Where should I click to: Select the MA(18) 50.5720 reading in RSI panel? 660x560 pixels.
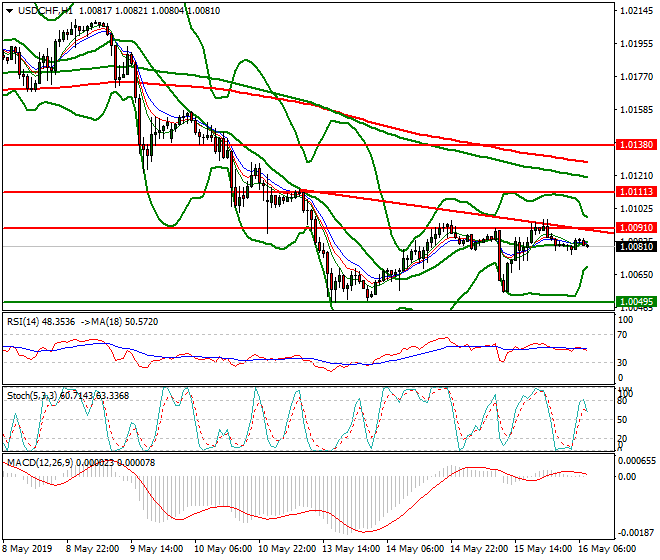[x=124, y=322]
